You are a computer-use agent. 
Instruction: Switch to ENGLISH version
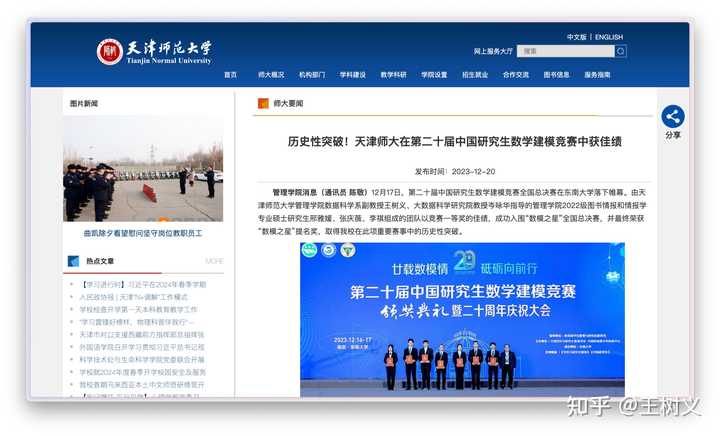pyautogui.click(x=609, y=37)
